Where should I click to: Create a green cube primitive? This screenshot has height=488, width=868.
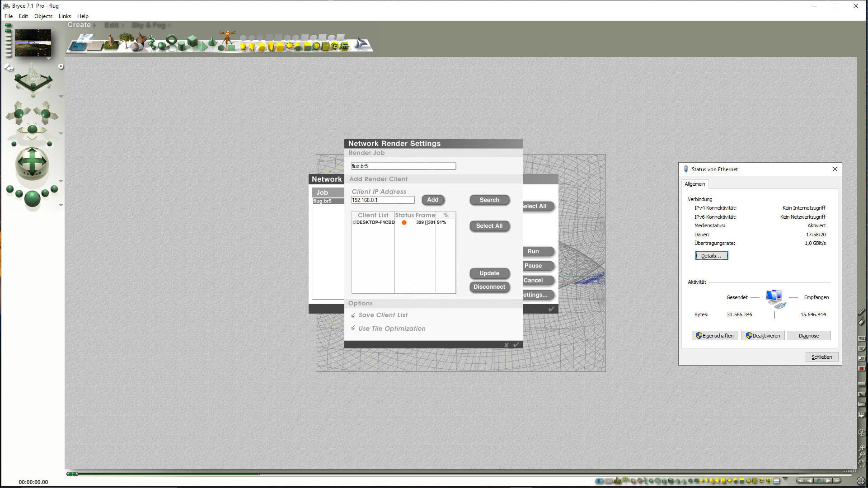coord(193,41)
